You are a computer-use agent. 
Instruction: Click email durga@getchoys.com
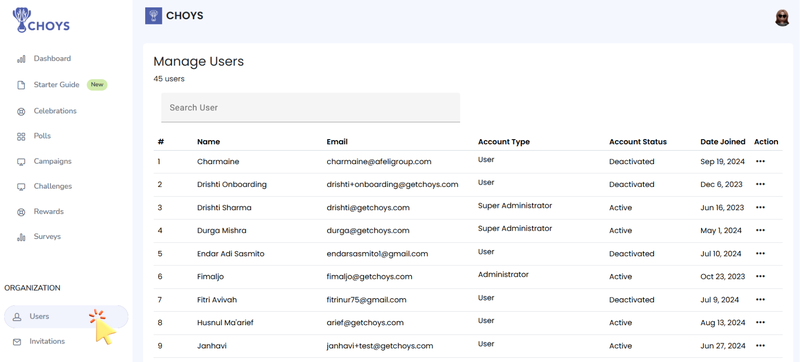coord(368,231)
